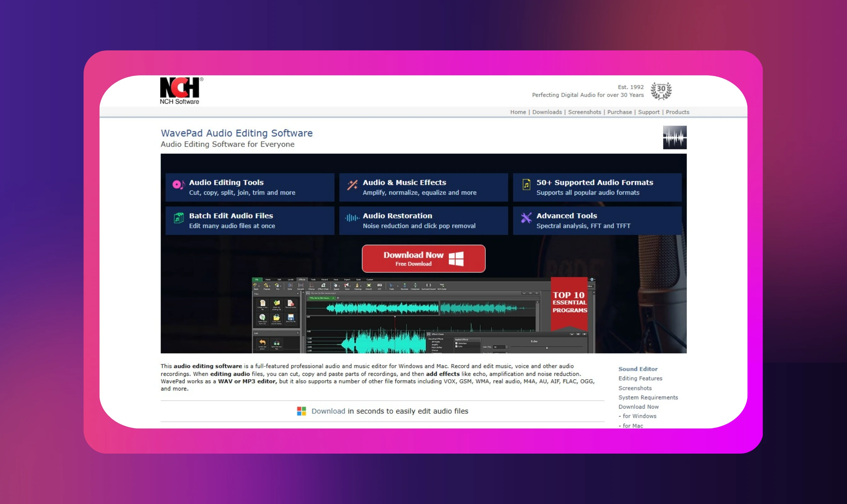Viewport: 847px width, 504px height.
Task: Open the Audio & Music Effects heading
Action: (x=404, y=182)
